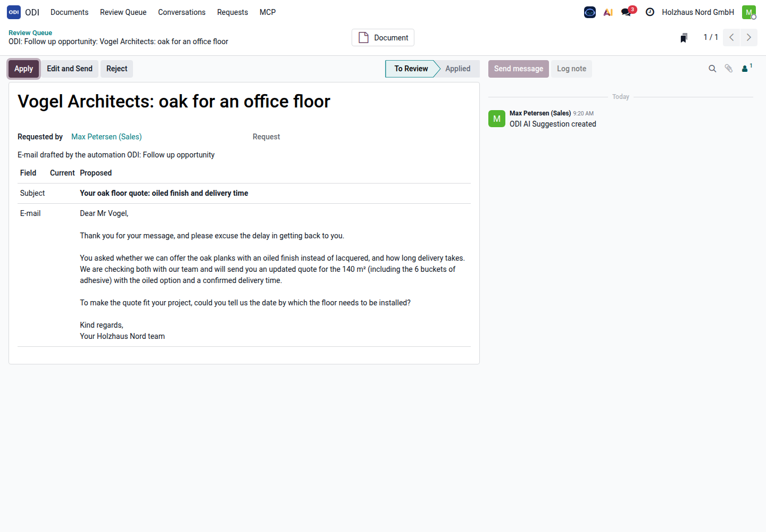Click the title 'Vogel Architects: oak for an office floor'

click(174, 101)
